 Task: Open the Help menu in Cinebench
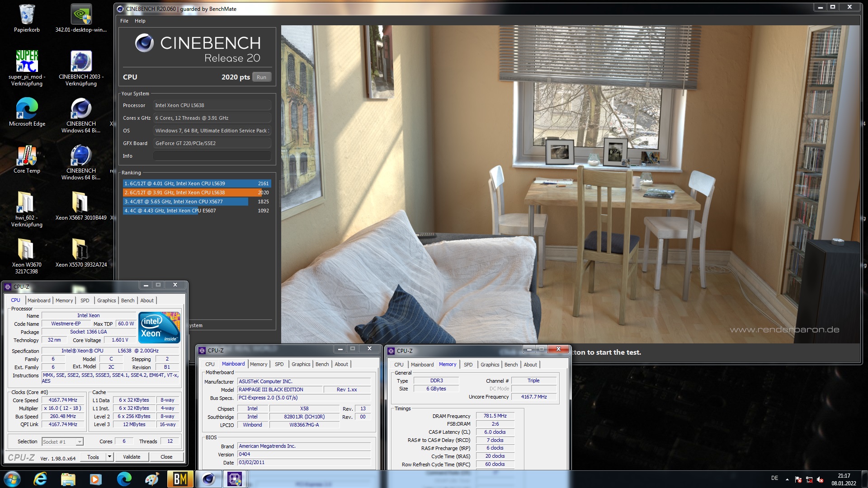pos(140,21)
